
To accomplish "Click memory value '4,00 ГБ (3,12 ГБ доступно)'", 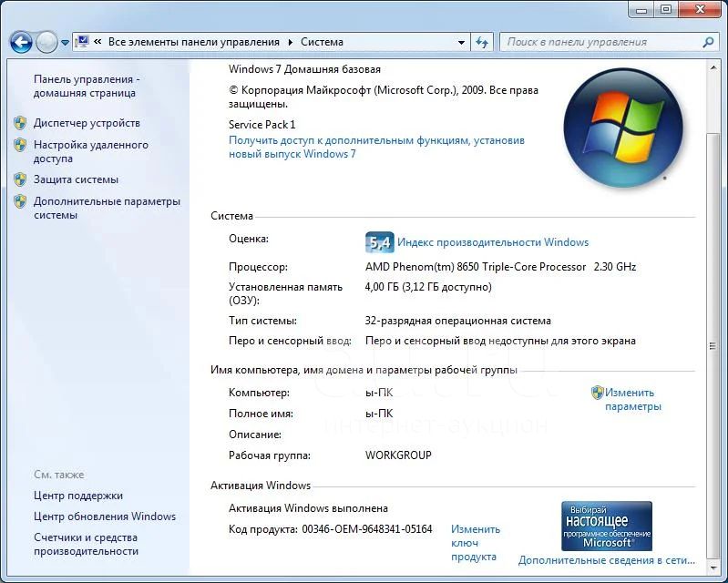I will (428, 287).
